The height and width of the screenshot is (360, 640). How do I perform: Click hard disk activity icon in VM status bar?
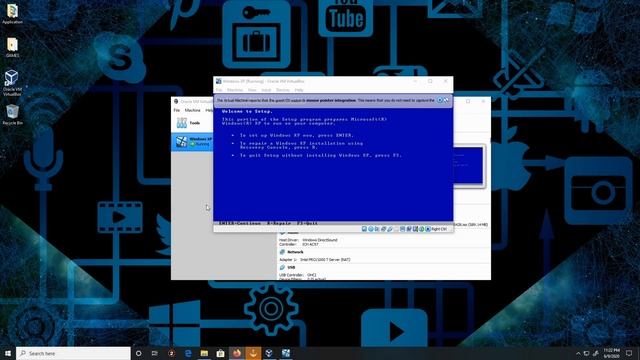(364, 229)
